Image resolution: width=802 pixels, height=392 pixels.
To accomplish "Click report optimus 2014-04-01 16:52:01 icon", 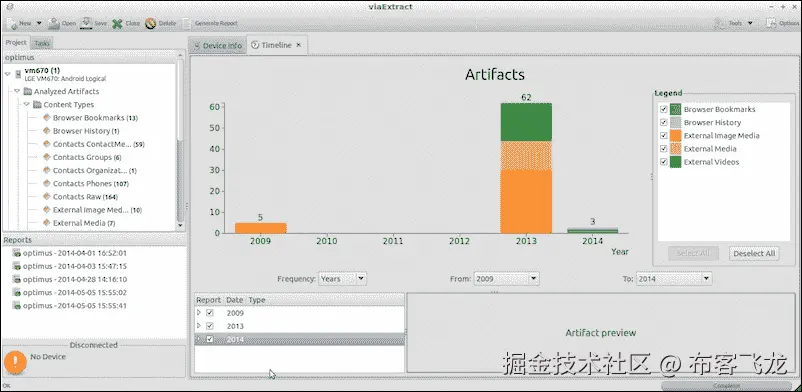I will point(17,253).
